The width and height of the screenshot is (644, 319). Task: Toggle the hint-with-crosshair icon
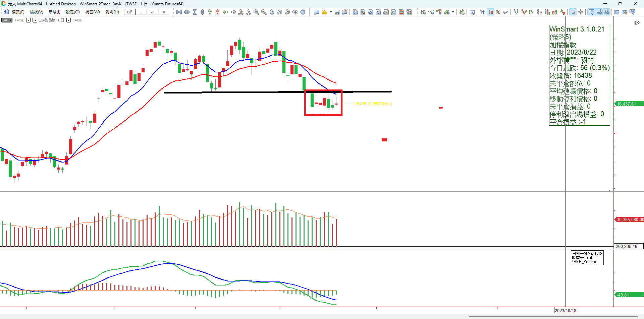coord(599,12)
